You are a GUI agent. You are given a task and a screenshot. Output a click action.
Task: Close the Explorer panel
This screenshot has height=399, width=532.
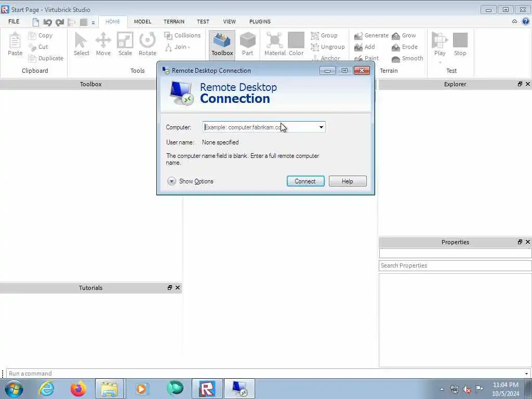point(528,84)
